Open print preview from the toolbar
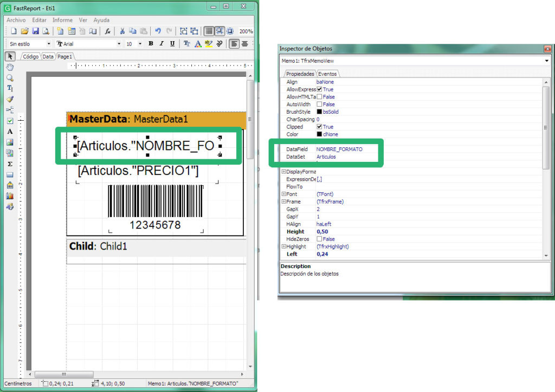555x392 pixels. click(46, 31)
